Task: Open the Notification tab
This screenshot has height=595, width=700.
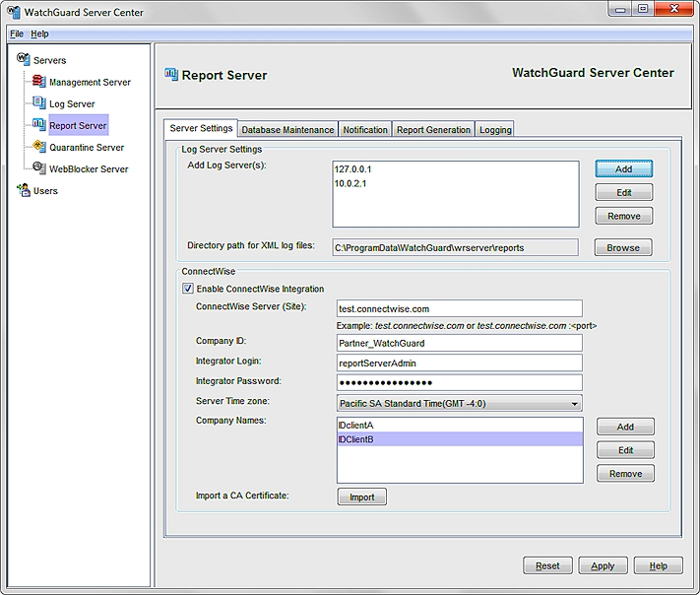Action: click(x=365, y=130)
